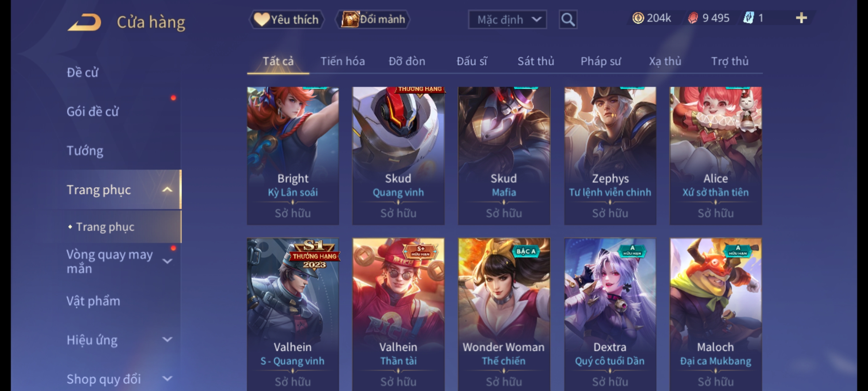Expand Vòng quay may mắn section
The image size is (868, 391).
click(x=167, y=261)
